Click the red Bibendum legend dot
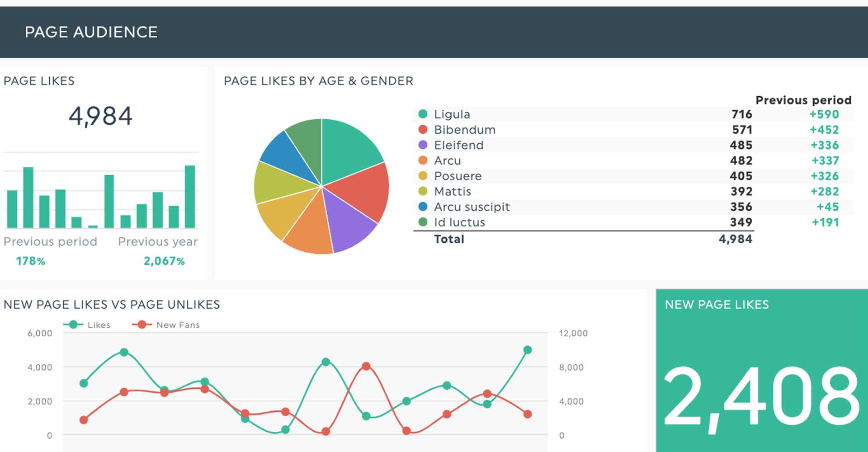Image resolution: width=868 pixels, height=452 pixels. [x=423, y=129]
